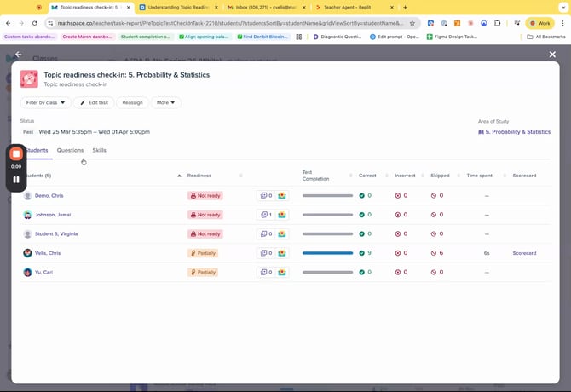The height and width of the screenshot is (392, 571).
Task: Sort by the Skipped column handle
Action: 459,176
